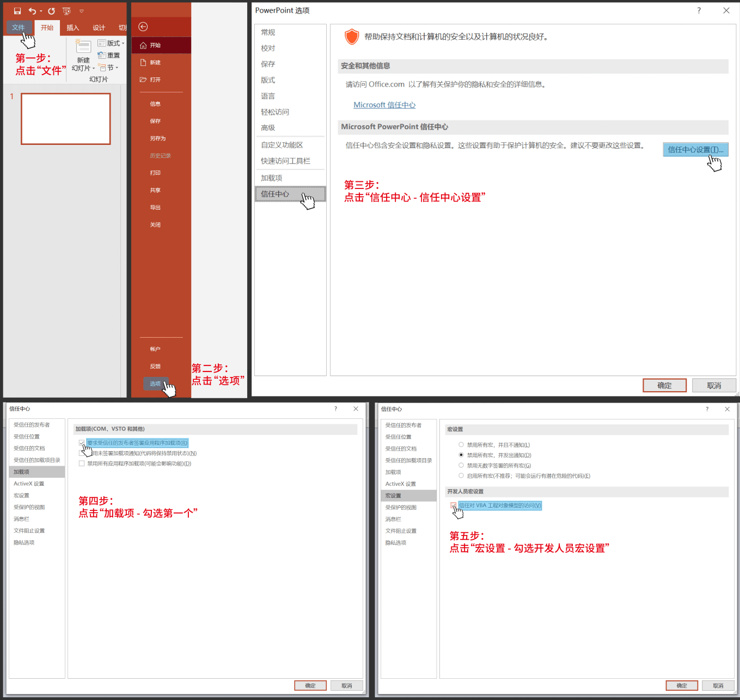
Task: Click the start-slideshow icon in quick access toolbar
Action: pos(66,11)
